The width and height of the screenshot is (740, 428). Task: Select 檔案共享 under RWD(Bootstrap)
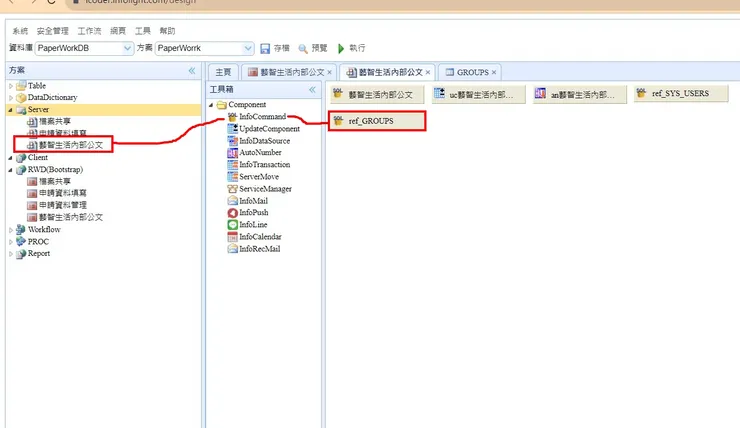coord(49,182)
